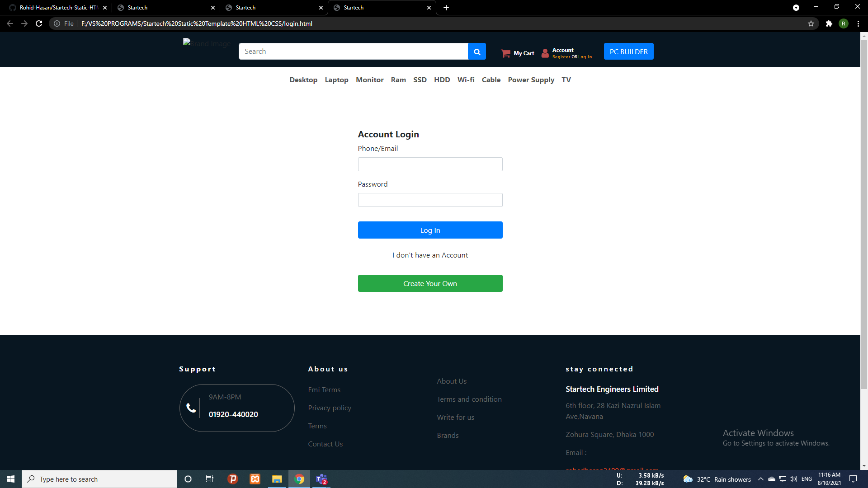The height and width of the screenshot is (488, 868).
Task: Click I don't have an Account
Action: 430,255
